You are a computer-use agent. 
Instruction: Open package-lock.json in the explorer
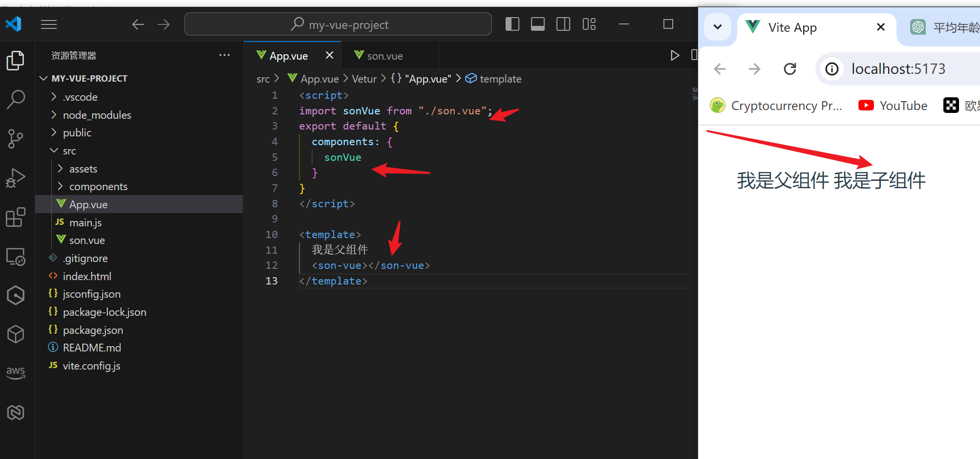tap(139, 312)
